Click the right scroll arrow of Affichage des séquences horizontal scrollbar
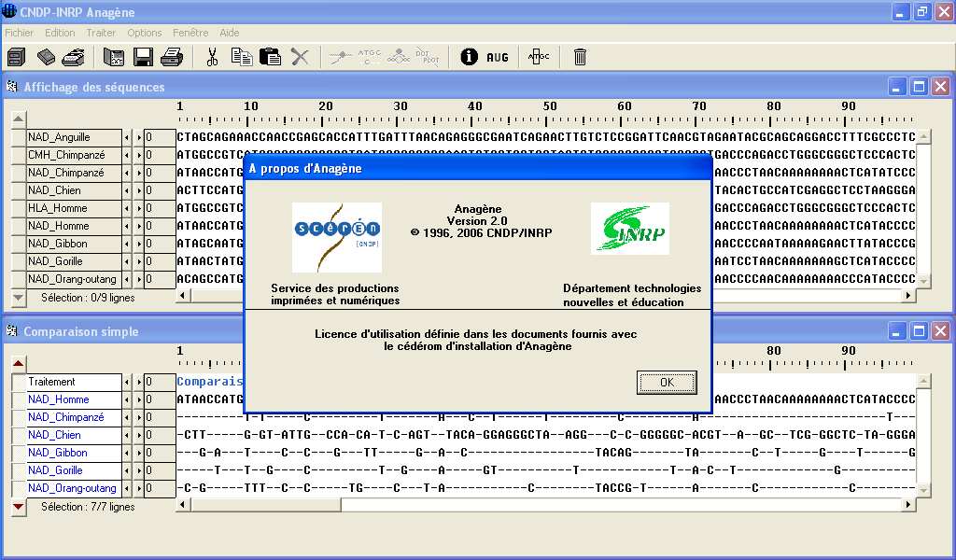This screenshot has width=956, height=560. click(908, 296)
